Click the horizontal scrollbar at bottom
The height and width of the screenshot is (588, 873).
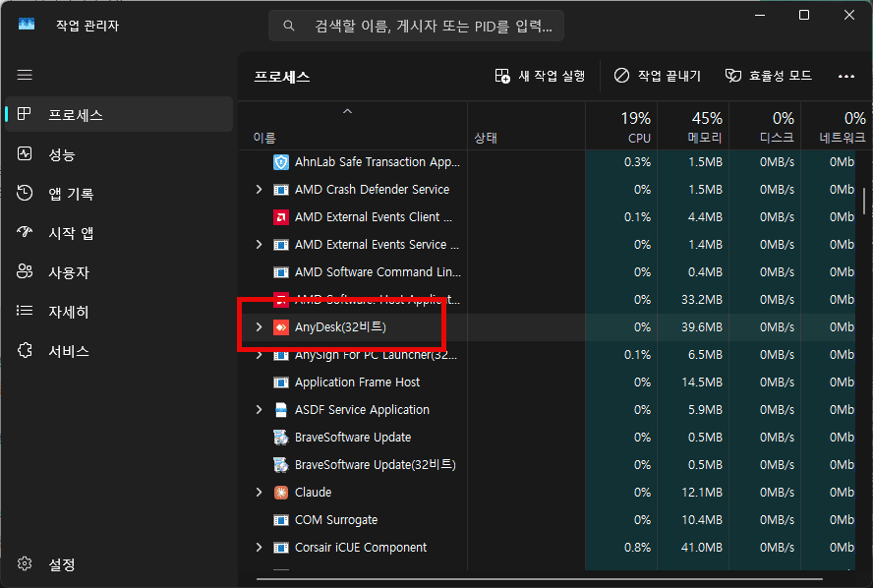pyautogui.click(x=539, y=578)
